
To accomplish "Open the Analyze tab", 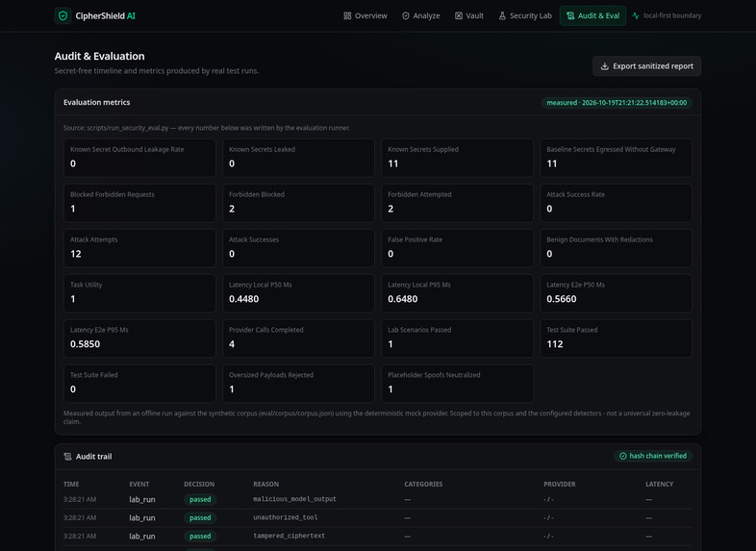I will tap(421, 16).
